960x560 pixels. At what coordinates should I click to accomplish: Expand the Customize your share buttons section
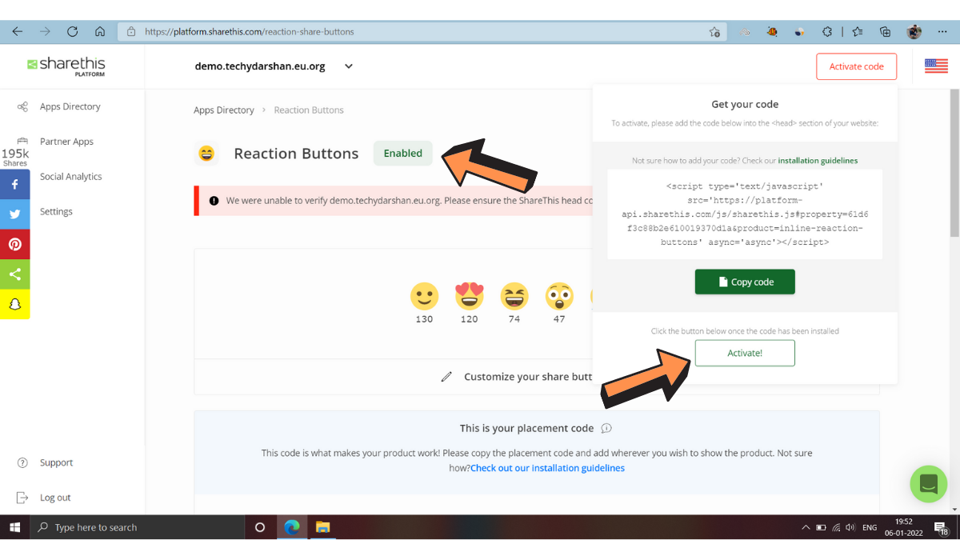pyautogui.click(x=518, y=377)
